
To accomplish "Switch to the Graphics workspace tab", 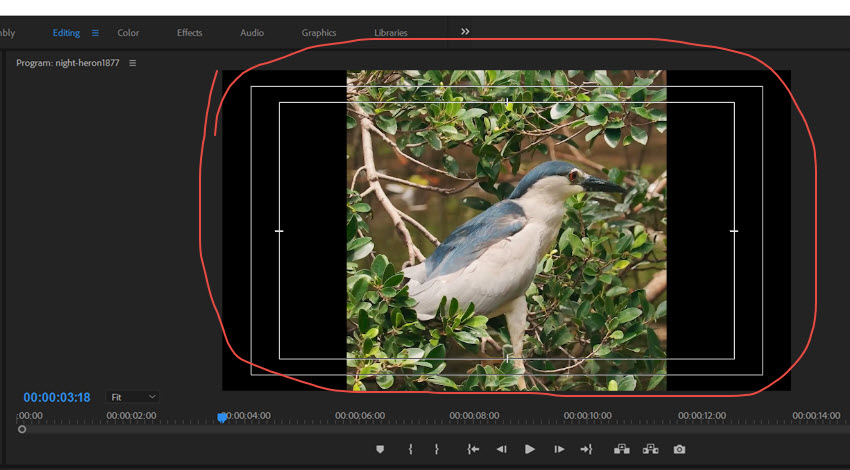I will (319, 33).
